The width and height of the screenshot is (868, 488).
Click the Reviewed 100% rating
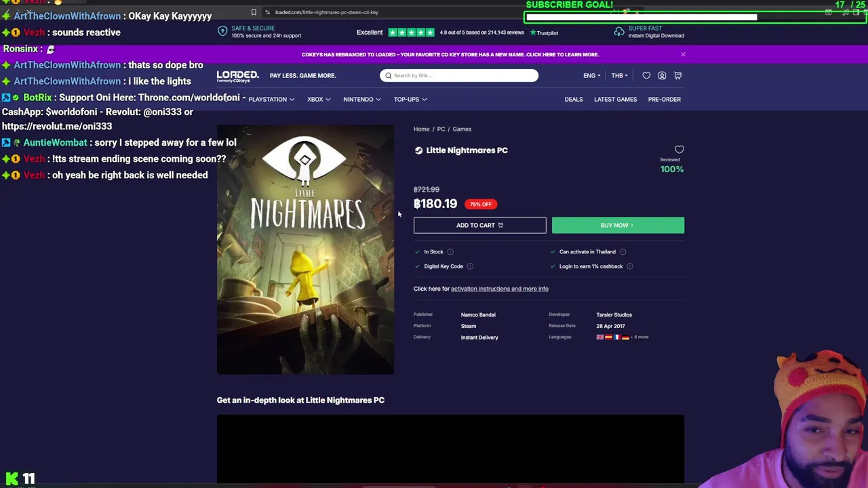pos(671,166)
